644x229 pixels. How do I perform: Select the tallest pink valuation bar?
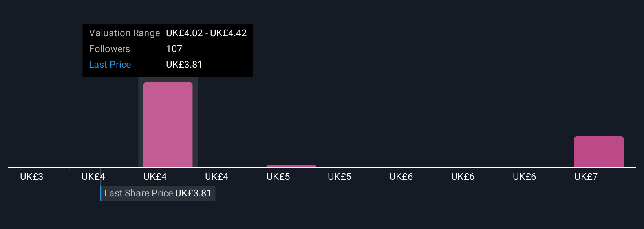pos(168,124)
